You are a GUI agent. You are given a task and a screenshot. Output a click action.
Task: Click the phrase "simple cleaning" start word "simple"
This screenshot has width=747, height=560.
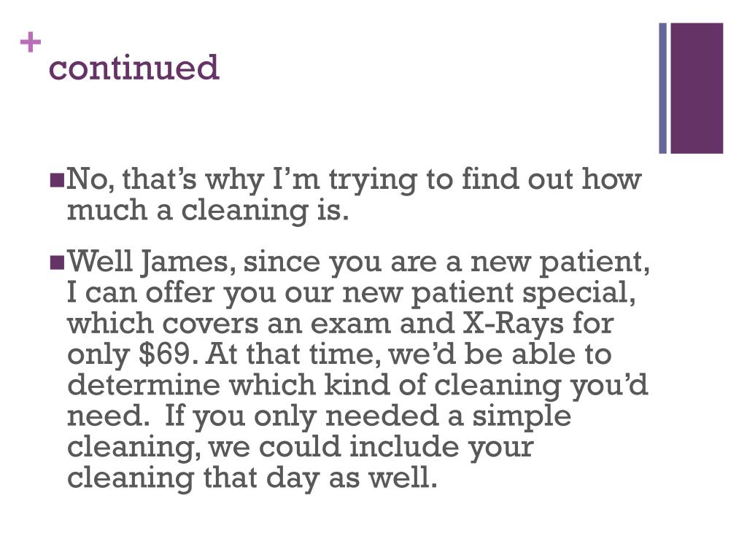(522, 416)
